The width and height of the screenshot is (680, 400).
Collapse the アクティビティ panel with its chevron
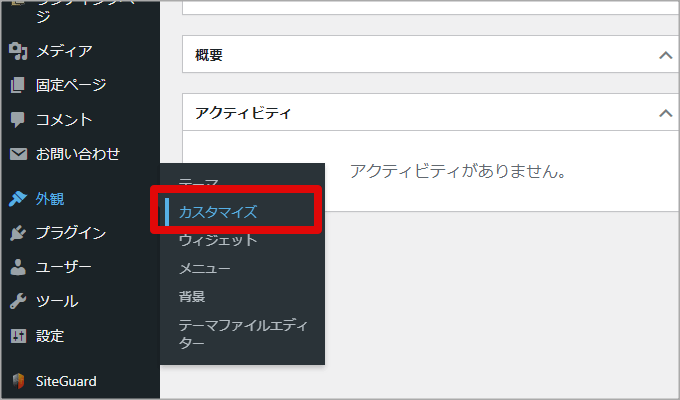click(666, 113)
